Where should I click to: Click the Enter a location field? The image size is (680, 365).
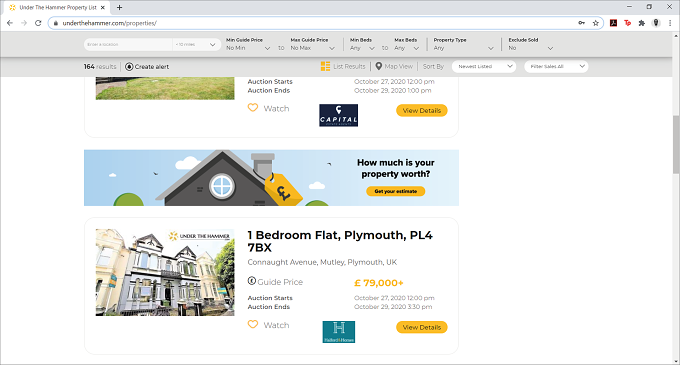128,44
